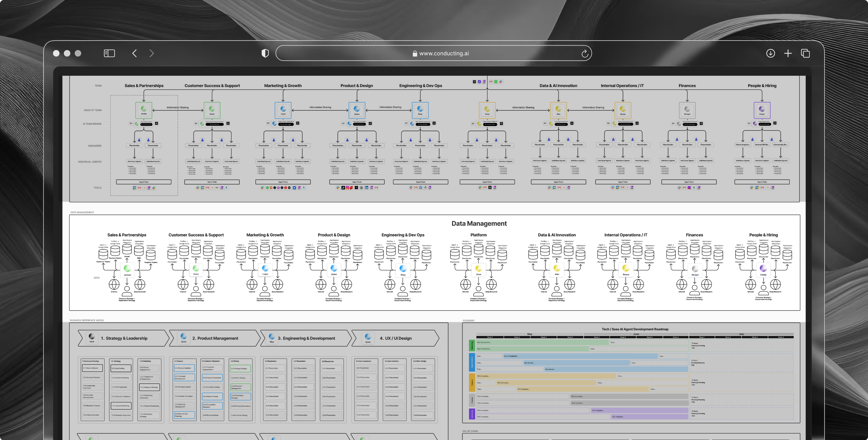Click the Deep Research globe under Jordan
Screen dimensions: 868x440
(140, 284)
